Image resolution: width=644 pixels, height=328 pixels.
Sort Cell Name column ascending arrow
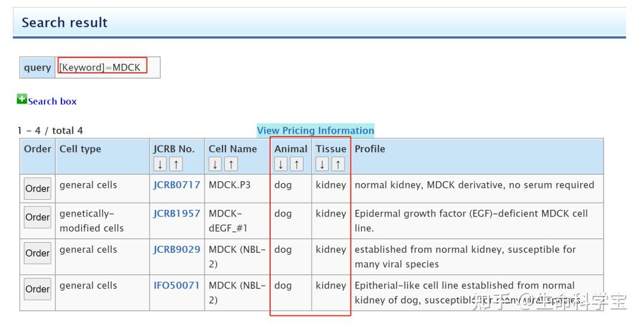[x=231, y=164]
